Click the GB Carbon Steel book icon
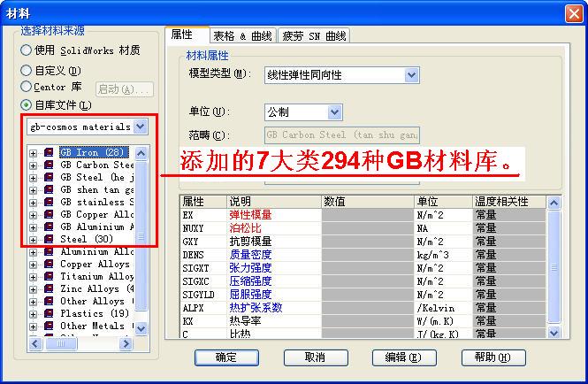 point(49,165)
